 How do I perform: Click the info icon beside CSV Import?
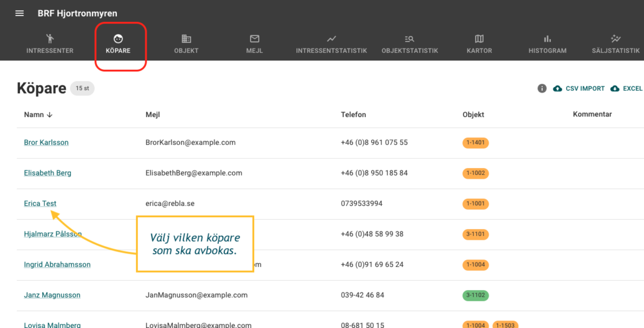(x=541, y=89)
